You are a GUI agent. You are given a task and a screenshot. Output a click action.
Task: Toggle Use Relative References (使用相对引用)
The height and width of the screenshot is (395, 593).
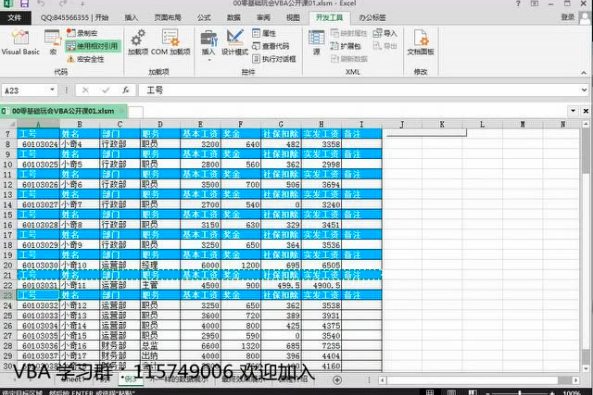click(93, 46)
